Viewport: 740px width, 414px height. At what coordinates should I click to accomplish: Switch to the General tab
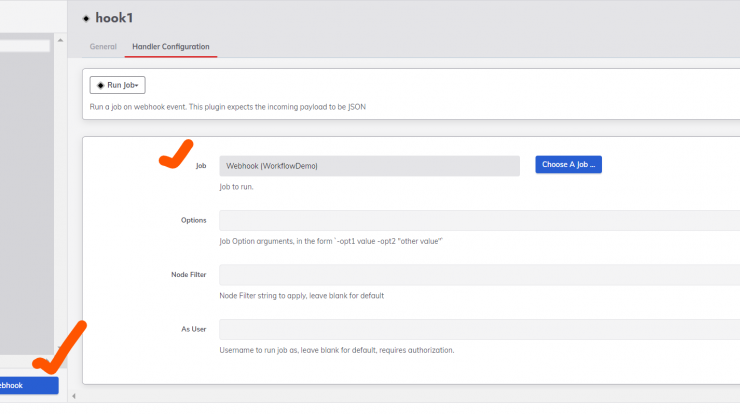click(103, 47)
